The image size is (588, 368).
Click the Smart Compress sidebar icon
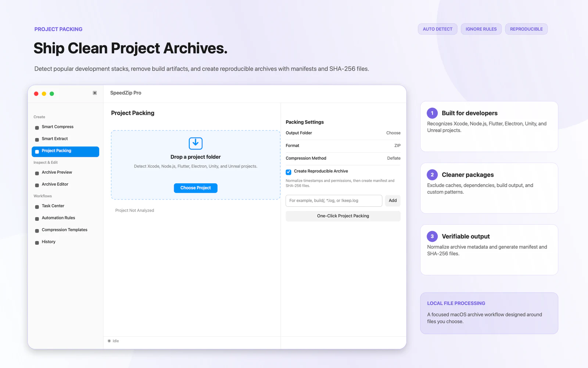[x=37, y=128]
